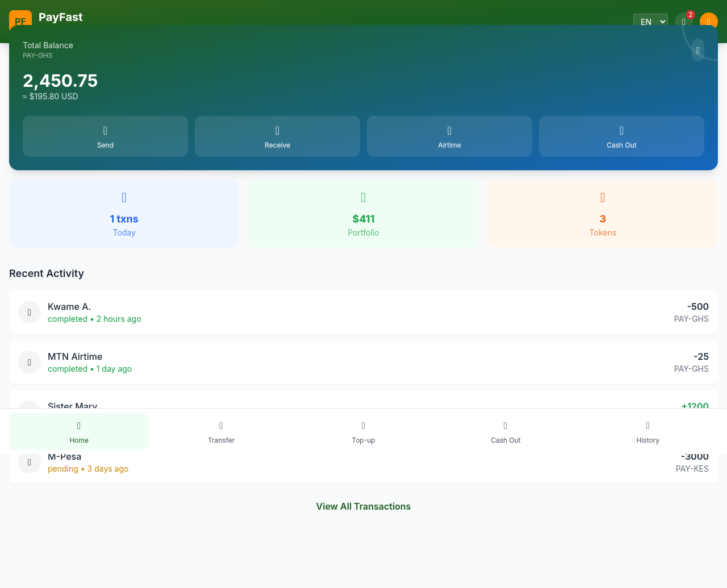
Task: Select the History icon in bottom navigation
Action: [x=647, y=426]
